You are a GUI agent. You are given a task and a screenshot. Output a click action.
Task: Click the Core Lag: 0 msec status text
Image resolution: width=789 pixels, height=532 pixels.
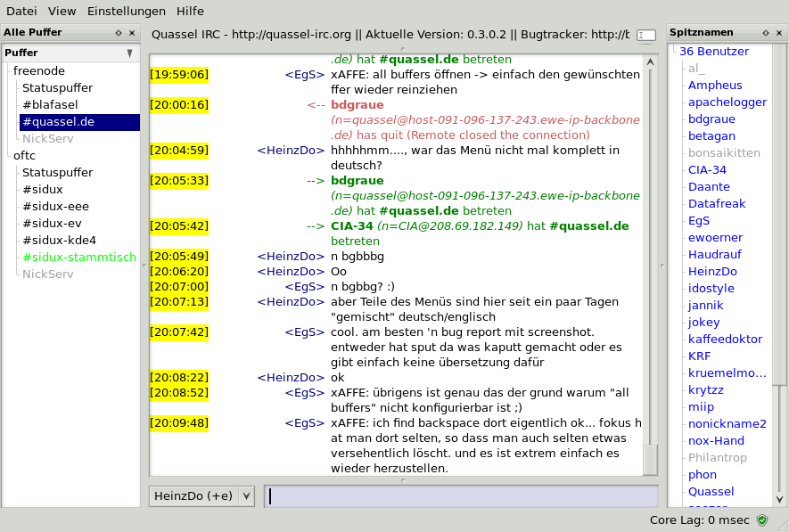coord(700,520)
